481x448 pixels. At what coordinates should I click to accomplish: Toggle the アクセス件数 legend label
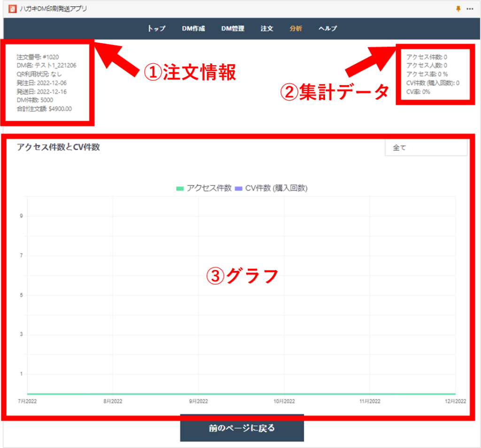(209, 188)
